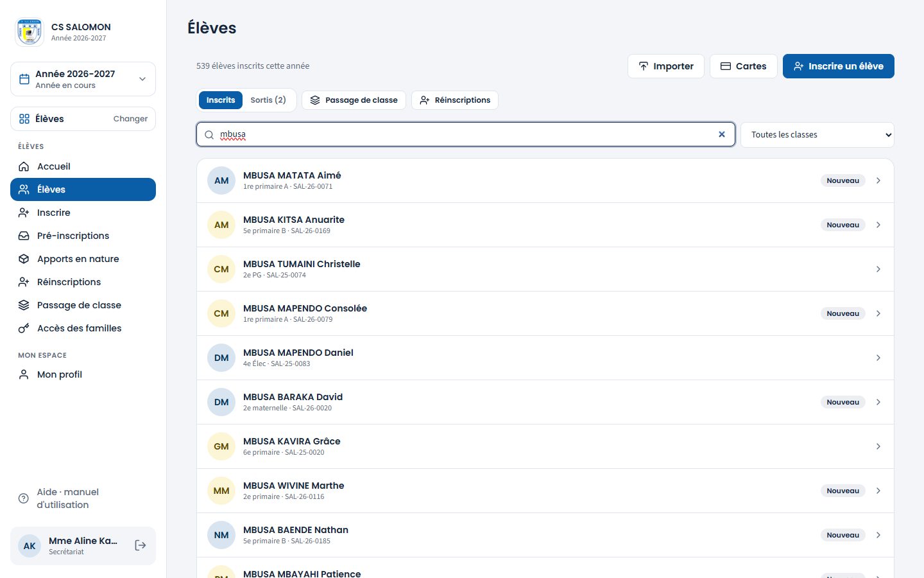Screen dimensions: 924x578
Task: Click the Nouveau badge on MBUSA MAPENDO Consolée
Action: point(843,313)
